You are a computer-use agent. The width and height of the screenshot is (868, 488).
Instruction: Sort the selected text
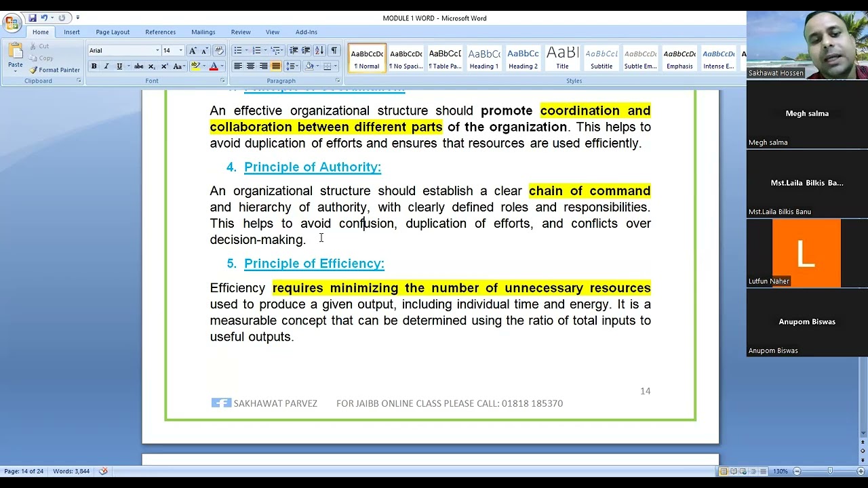click(x=319, y=51)
